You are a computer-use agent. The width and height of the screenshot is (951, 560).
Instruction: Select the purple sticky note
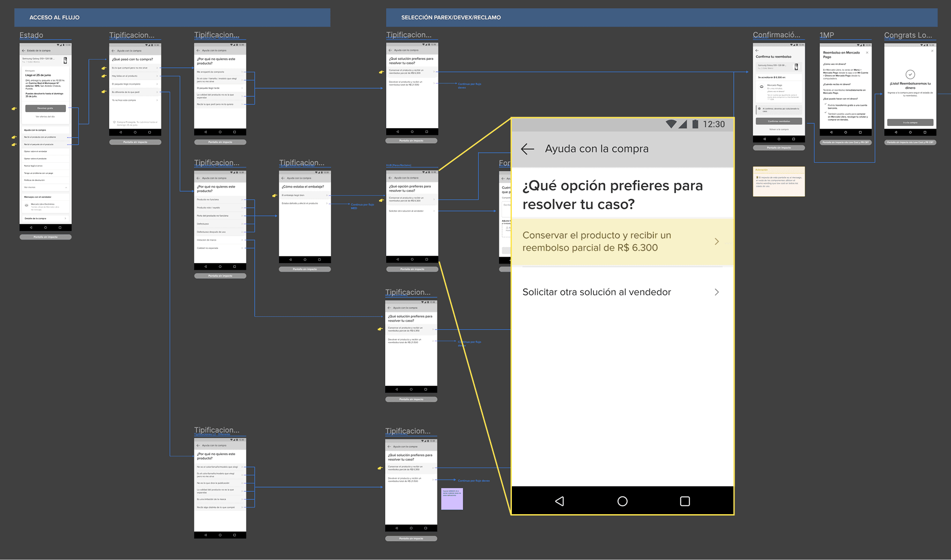click(x=452, y=499)
